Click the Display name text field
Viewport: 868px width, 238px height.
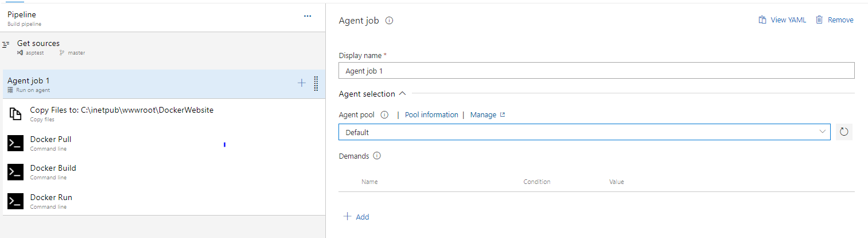596,71
